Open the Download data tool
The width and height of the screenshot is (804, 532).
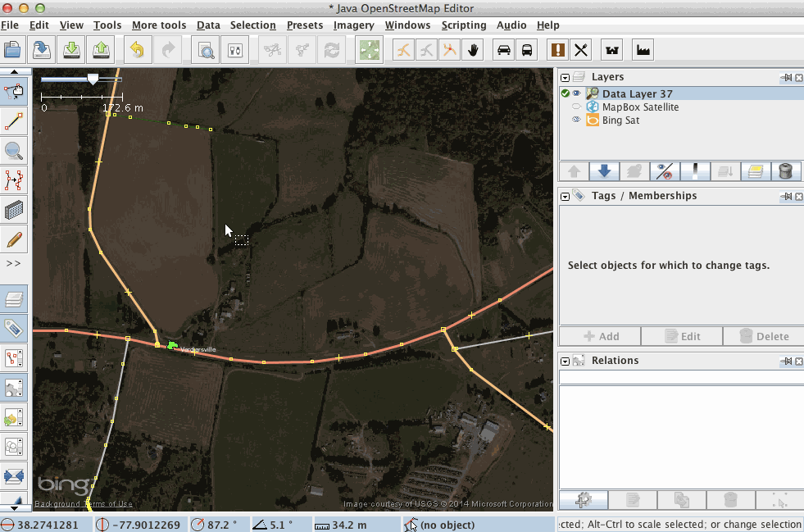[x=43, y=49]
